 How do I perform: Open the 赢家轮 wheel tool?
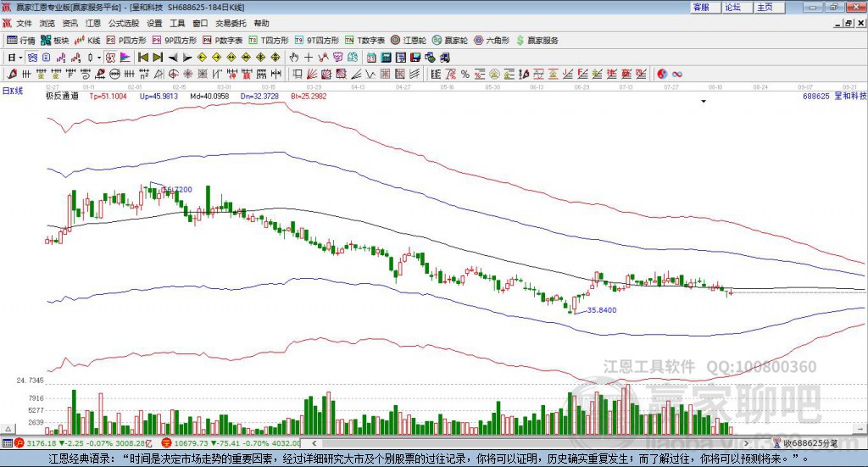coord(450,41)
